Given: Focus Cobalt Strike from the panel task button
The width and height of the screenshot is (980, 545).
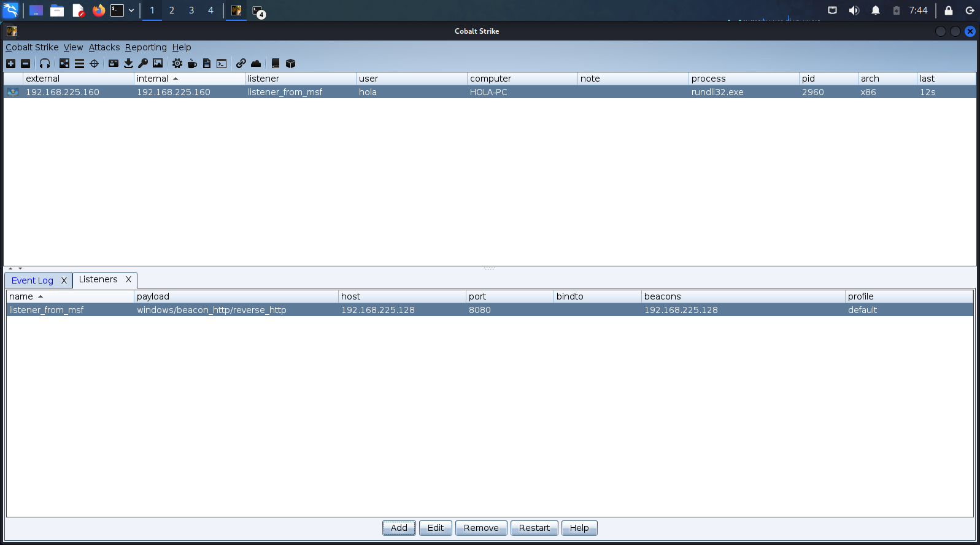Looking at the screenshot, I should tap(236, 10).
